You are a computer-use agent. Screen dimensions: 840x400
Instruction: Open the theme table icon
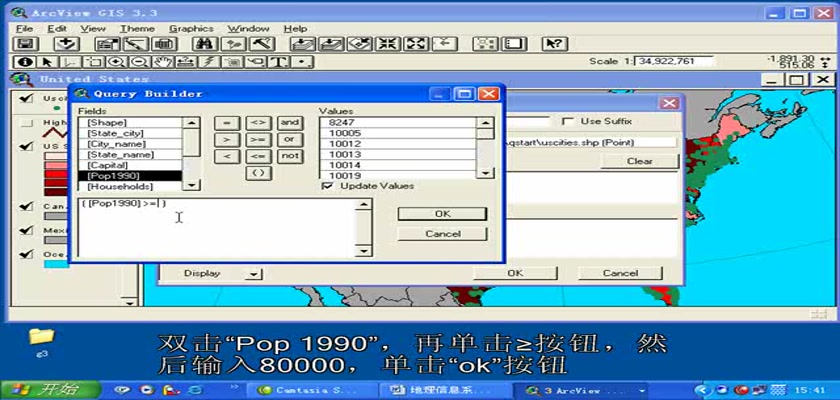(164, 44)
